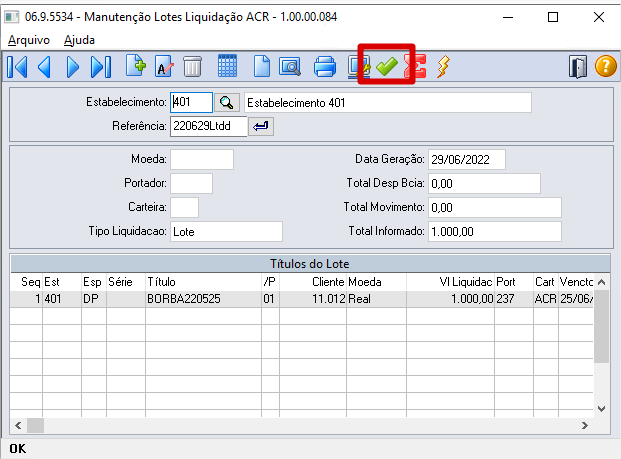This screenshot has width=621, height=459.
Task: Search Estabelecimento with magnifier button
Action: 227,103
